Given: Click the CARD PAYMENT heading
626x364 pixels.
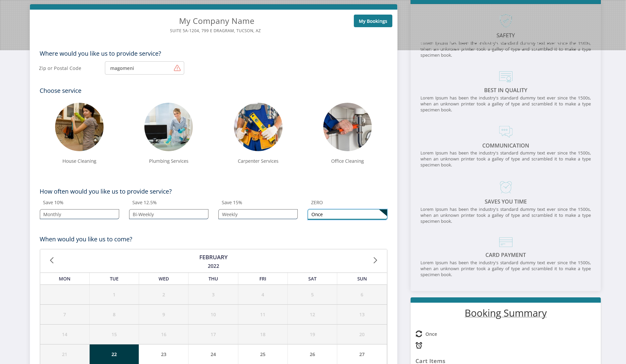Looking at the screenshot, I should click(x=506, y=255).
